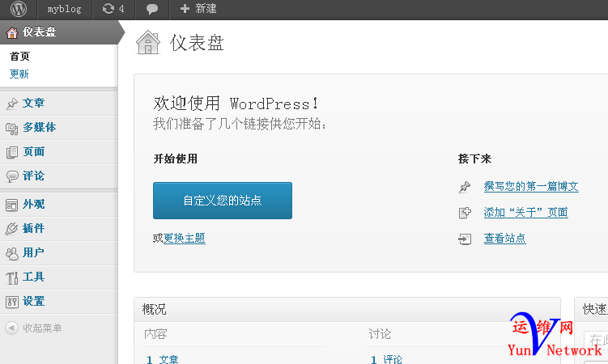This screenshot has height=364, width=608.
Task: Open the 1 评论 count link
Action: pyautogui.click(x=387, y=359)
